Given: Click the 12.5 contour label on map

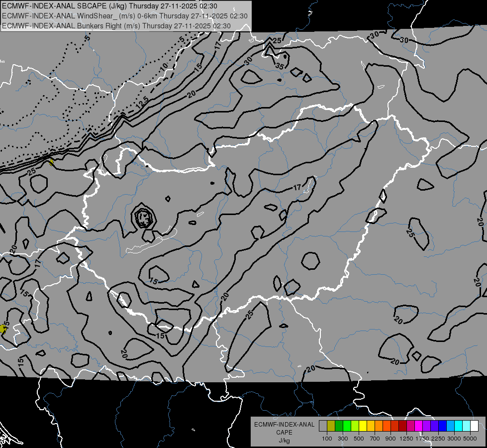Looking at the screenshot, I should tap(143, 103).
